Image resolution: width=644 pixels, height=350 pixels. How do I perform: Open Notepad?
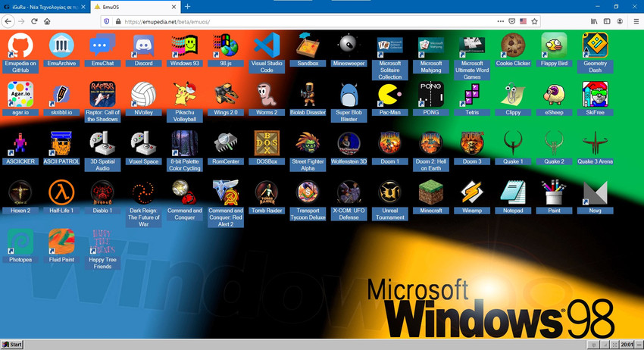point(513,192)
